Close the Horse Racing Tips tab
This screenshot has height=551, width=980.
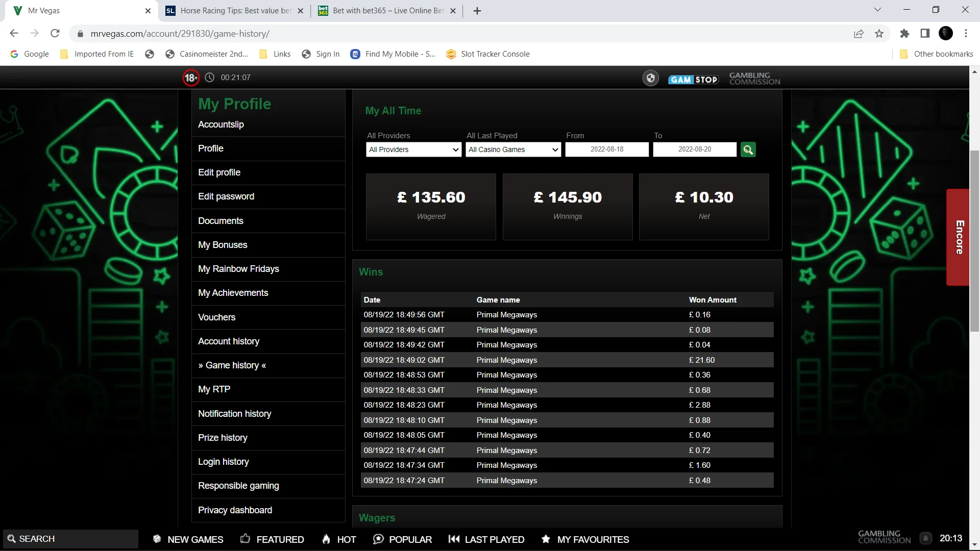tap(300, 11)
